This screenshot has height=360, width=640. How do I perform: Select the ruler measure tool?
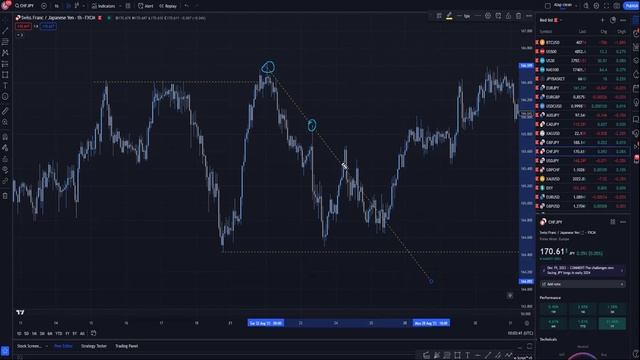(x=5, y=111)
